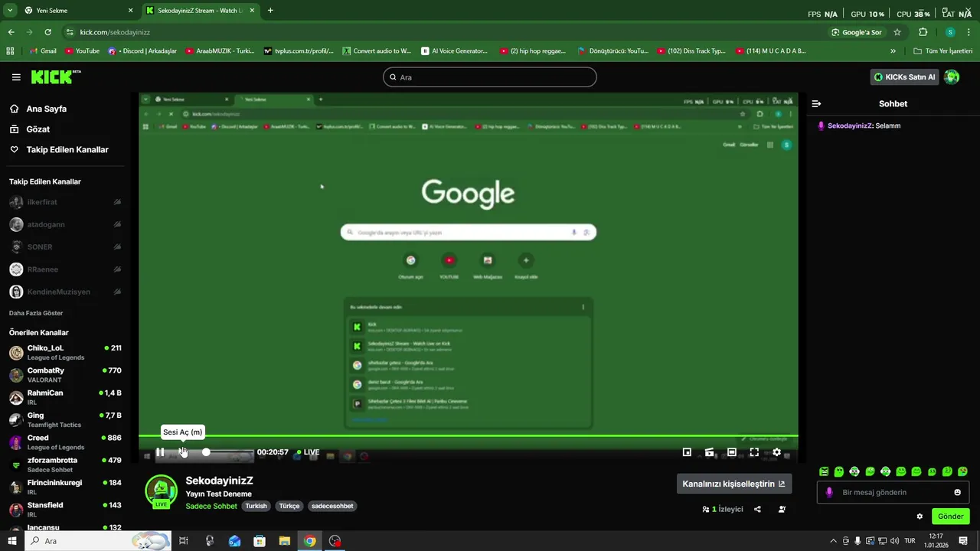
Task: Click KICKs Satın Al button
Action: [904, 77]
